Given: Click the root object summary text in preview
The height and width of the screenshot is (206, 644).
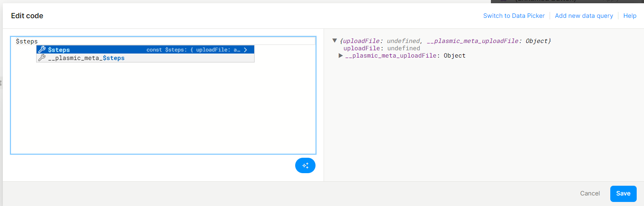Looking at the screenshot, I should click(x=445, y=41).
